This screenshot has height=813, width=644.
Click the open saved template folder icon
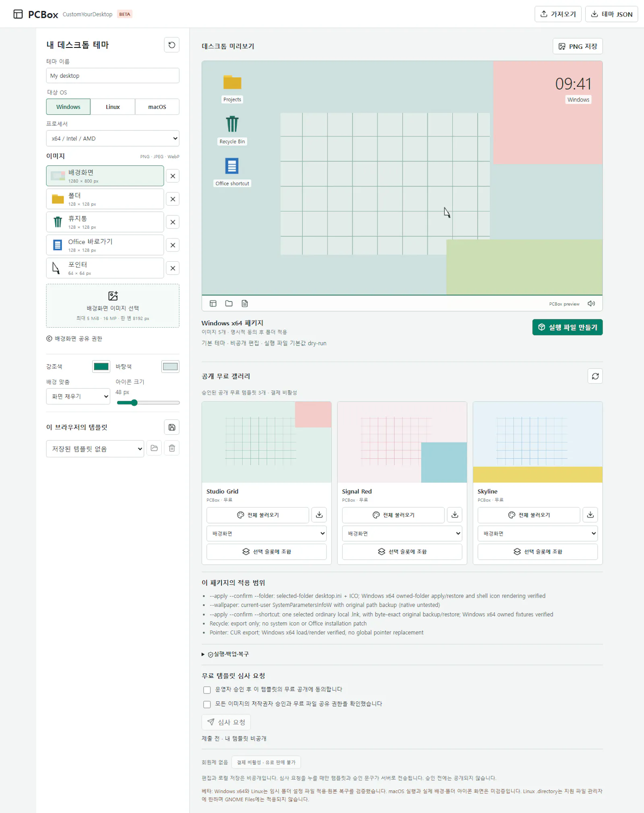point(154,448)
